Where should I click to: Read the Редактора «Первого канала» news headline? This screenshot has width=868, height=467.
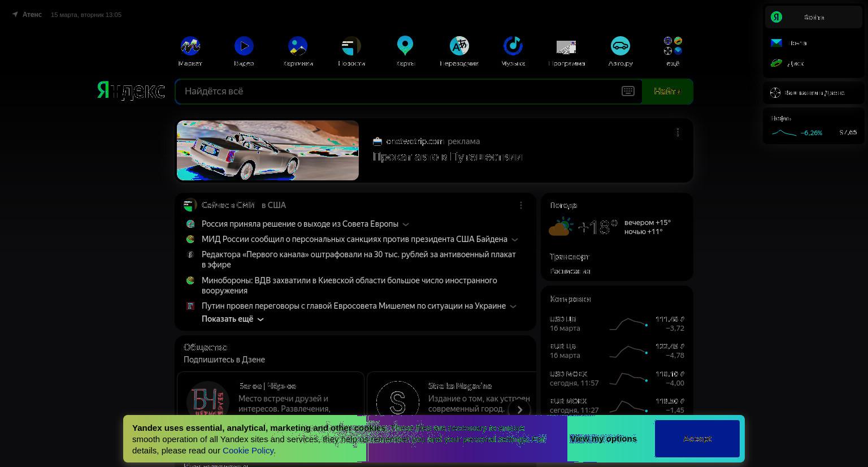[x=359, y=260]
